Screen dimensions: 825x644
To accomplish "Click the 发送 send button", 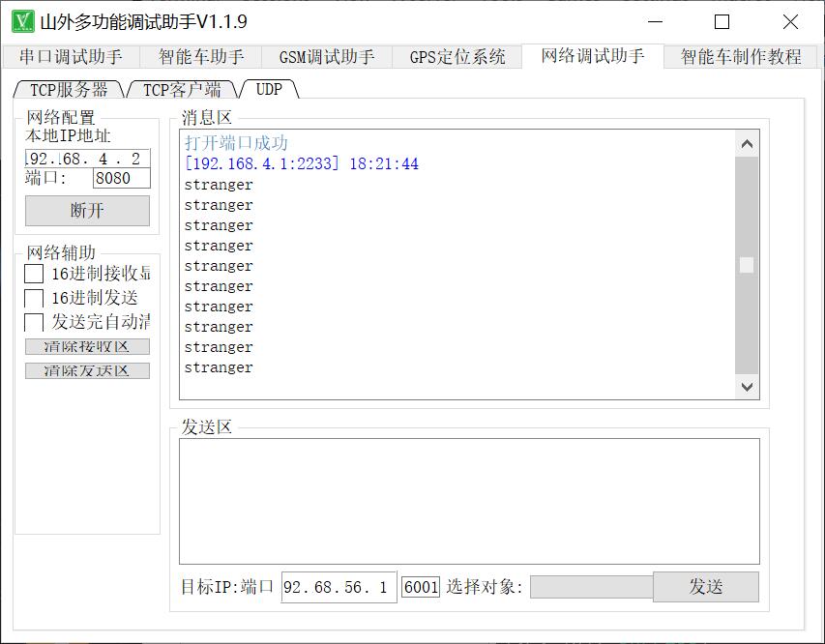I will tap(705, 587).
